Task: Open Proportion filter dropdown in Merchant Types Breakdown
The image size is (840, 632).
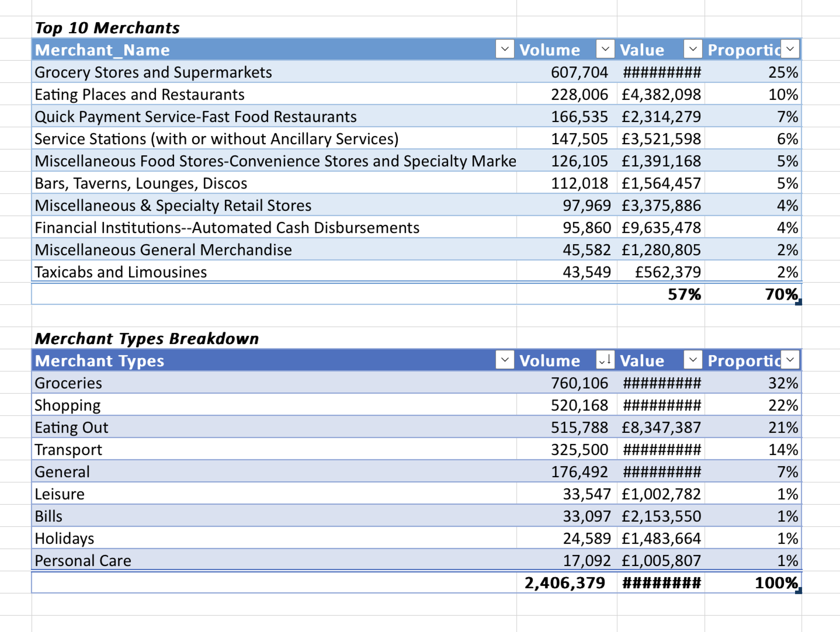Action: [790, 360]
